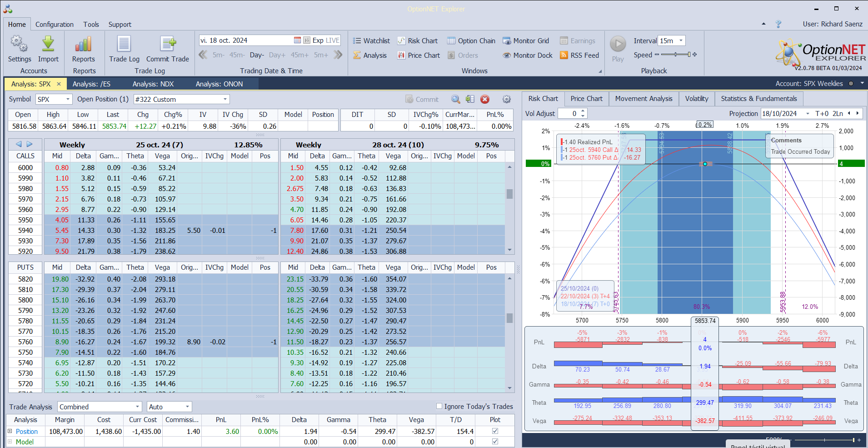
Task: Switch to the Analysis: /ES tab
Action: click(x=91, y=84)
